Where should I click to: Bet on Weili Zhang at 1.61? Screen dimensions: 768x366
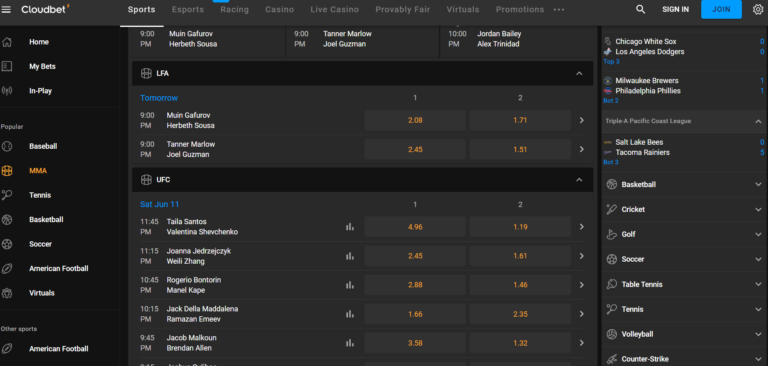pyautogui.click(x=520, y=256)
